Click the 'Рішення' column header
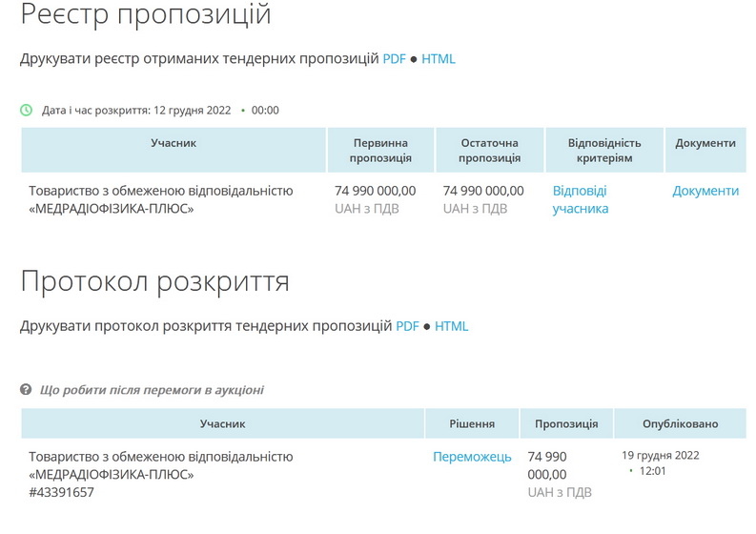Viewport: 756px width, 534px height. click(472, 423)
